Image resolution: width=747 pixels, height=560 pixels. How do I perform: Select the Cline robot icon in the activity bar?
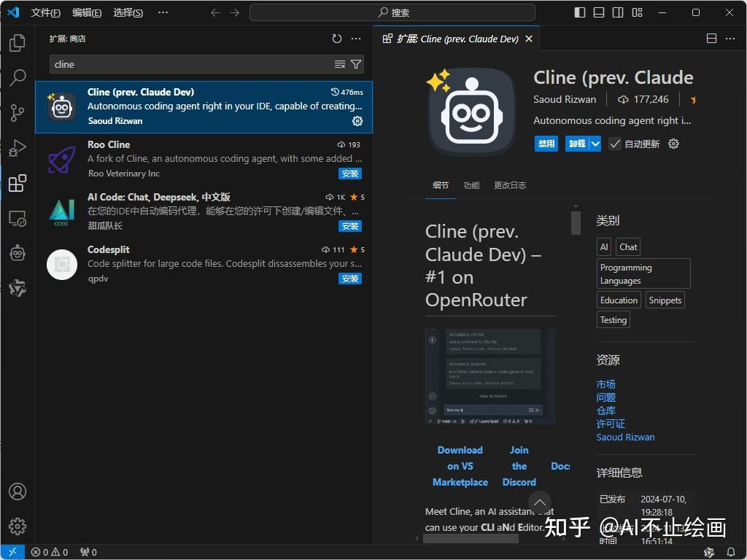coord(18,252)
